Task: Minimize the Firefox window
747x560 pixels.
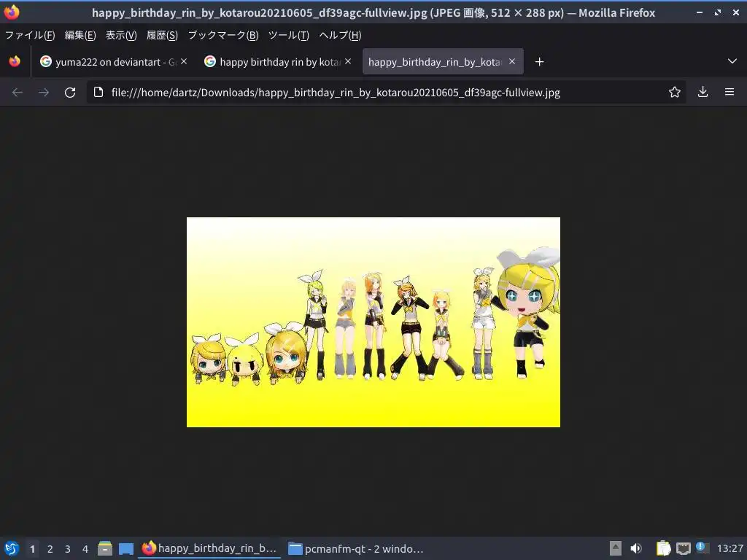Action: point(700,12)
